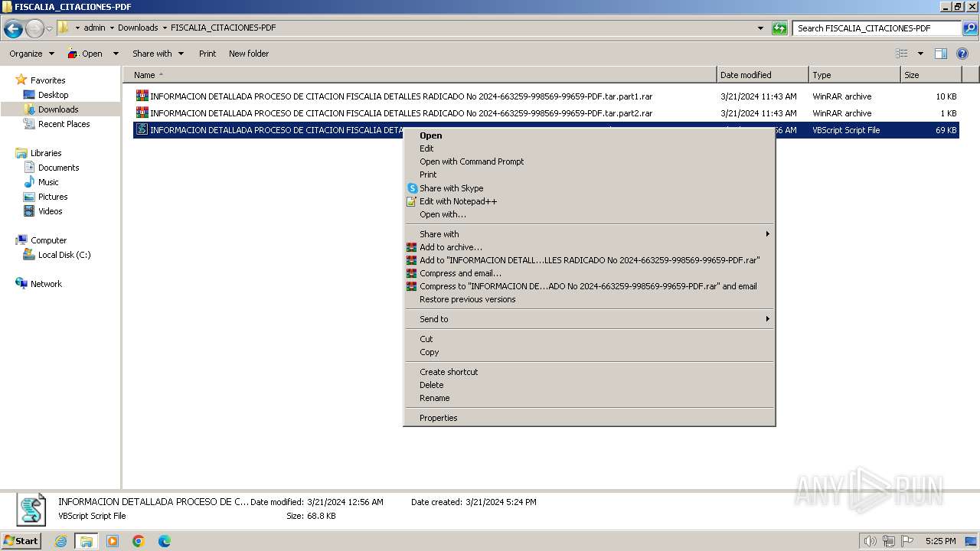The width and height of the screenshot is (980, 551).
Task: Click the Search FISCALIA_CITACIONES-PDF box
Action: [x=877, y=28]
